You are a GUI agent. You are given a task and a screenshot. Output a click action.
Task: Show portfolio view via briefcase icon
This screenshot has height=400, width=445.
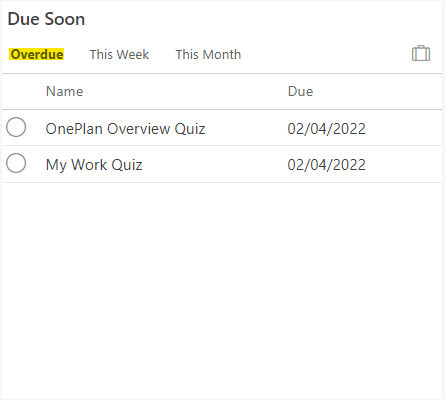click(x=421, y=53)
